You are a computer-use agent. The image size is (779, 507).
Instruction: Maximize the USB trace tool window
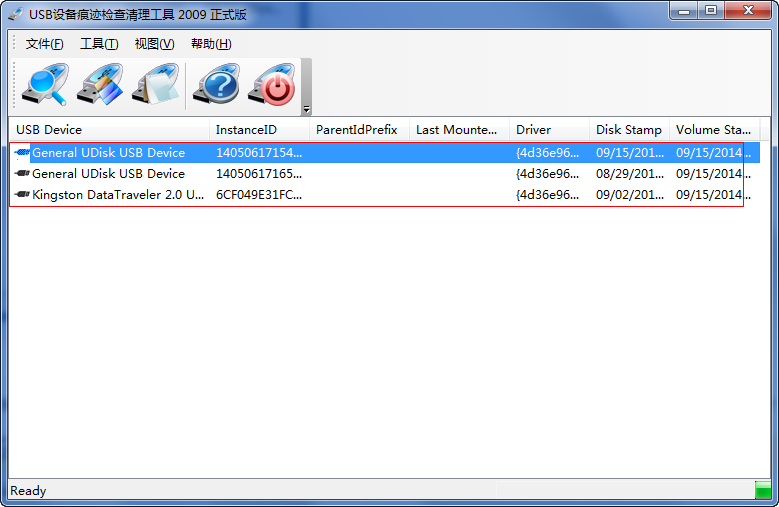point(711,10)
